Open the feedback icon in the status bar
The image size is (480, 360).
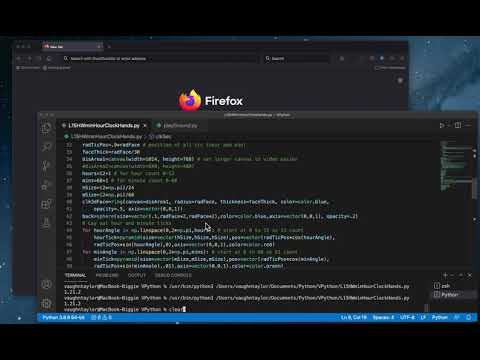(x=457, y=317)
